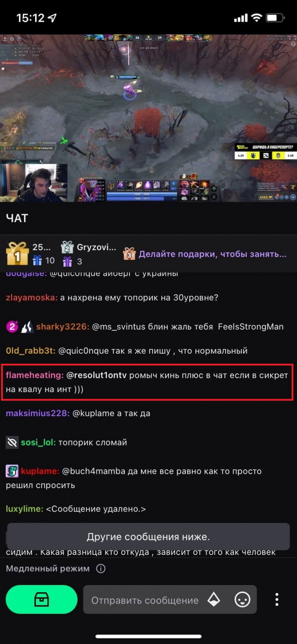Tap kuplame's avatar badge icon
This screenshot has height=644, width=297.
pos(12,471)
